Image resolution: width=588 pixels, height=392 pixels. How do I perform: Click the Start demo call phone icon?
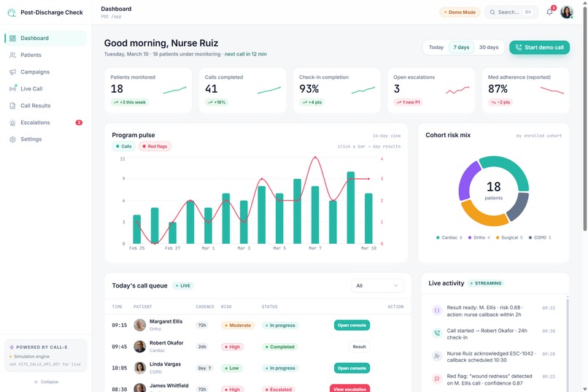[x=519, y=47]
